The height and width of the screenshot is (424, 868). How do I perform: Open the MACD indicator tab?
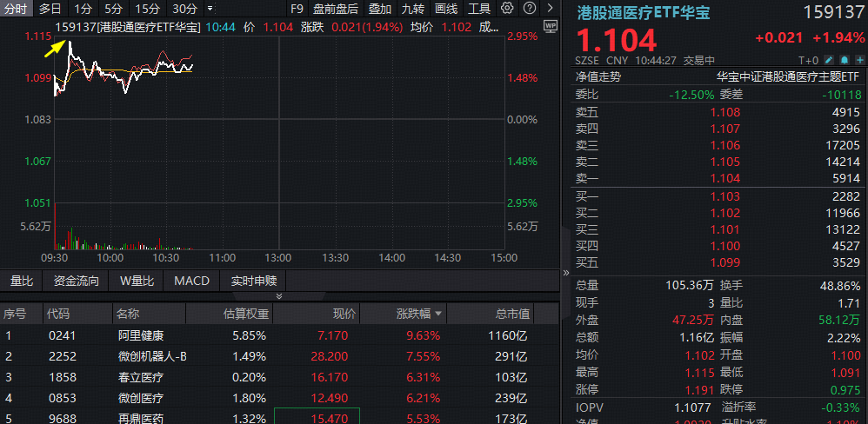pos(191,281)
